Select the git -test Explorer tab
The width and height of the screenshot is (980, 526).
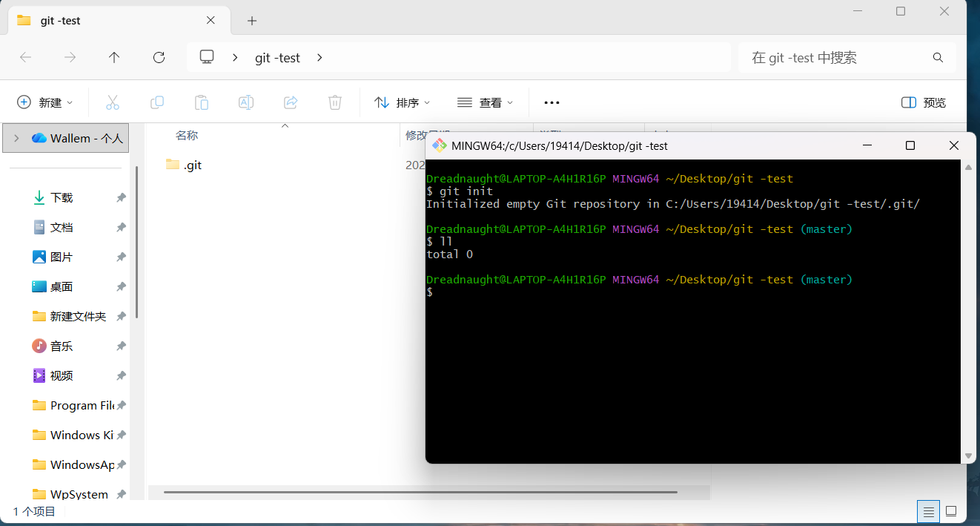(119, 21)
